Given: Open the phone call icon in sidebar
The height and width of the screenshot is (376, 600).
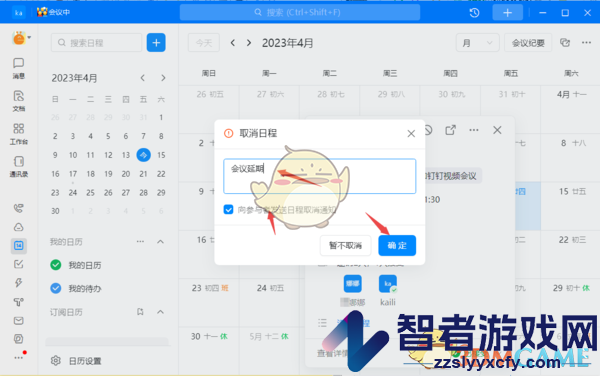Looking at the screenshot, I should pos(18,208).
